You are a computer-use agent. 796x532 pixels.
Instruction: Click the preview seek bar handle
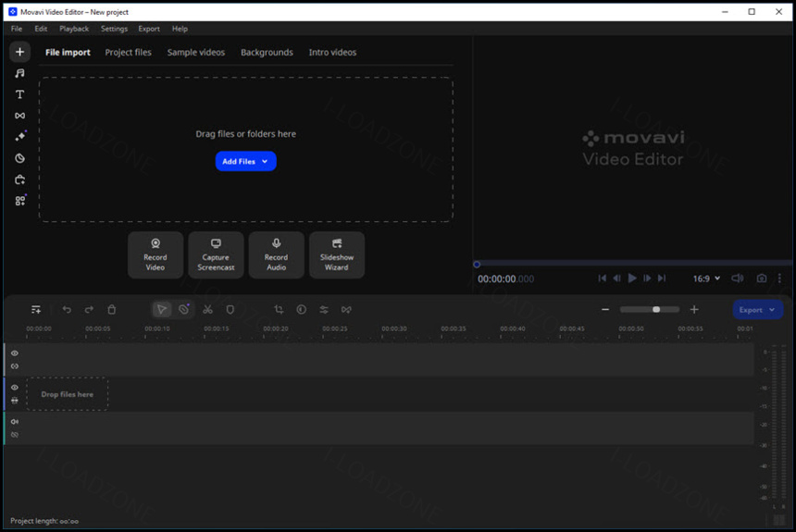point(477,264)
